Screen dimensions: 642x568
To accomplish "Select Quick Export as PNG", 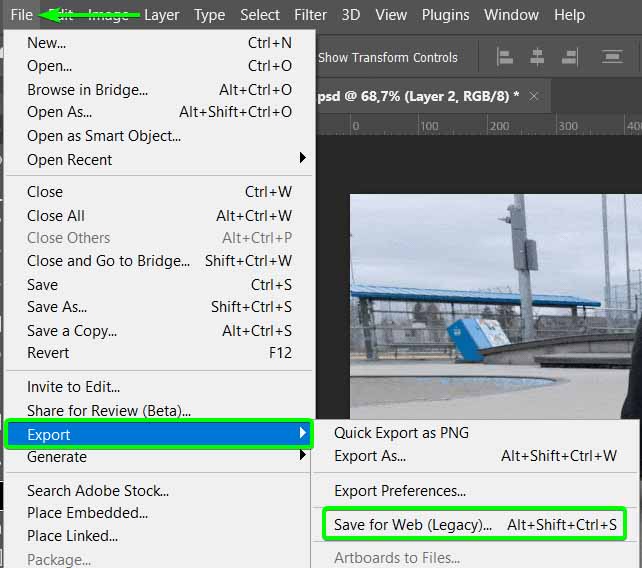I will tap(401, 433).
